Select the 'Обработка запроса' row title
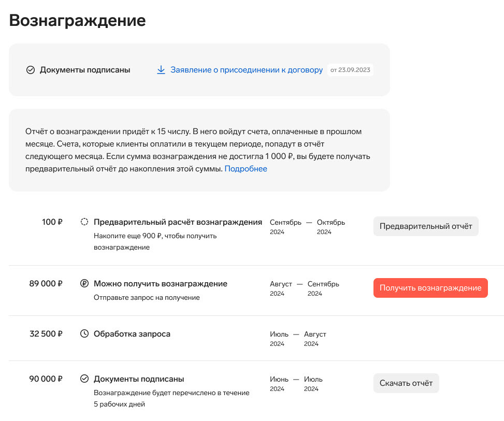504x421 pixels. (x=132, y=334)
